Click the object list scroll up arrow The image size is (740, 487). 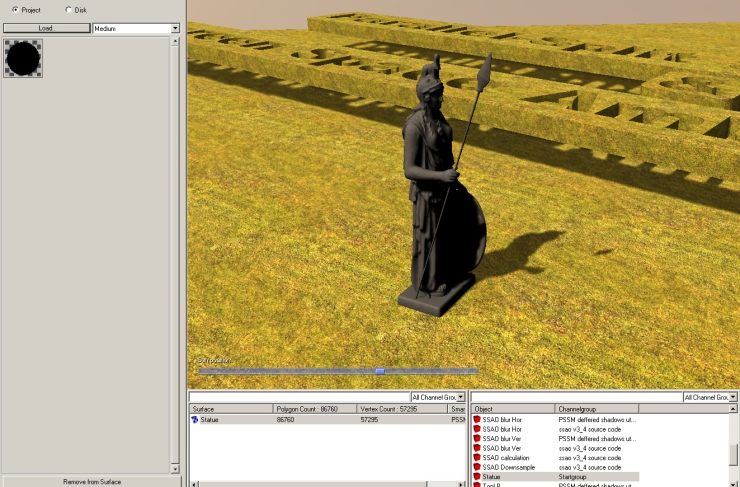tap(733, 409)
